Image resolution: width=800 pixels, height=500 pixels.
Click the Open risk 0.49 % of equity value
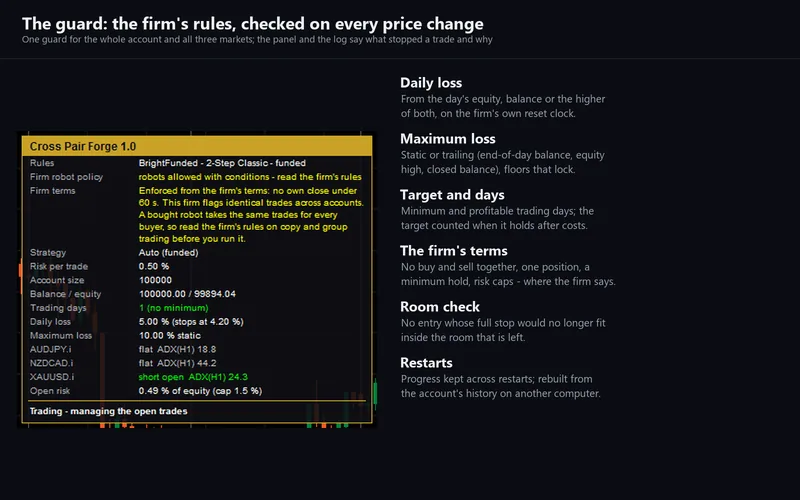point(200,391)
